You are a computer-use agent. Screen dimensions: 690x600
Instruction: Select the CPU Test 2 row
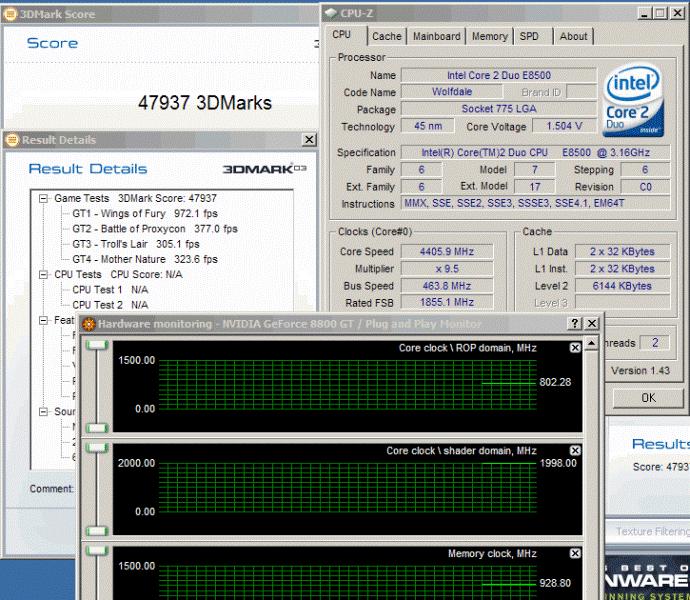[110, 305]
